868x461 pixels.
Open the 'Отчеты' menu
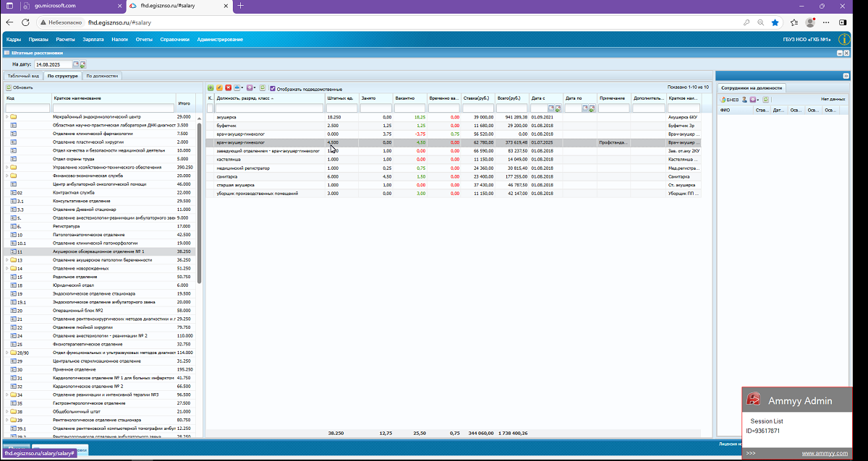click(x=144, y=39)
